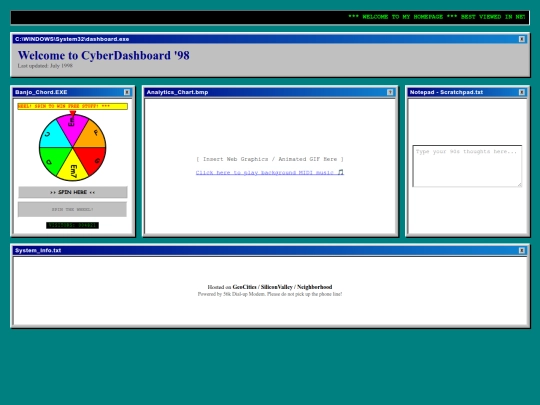Select the orange F wheel segment
Image resolution: width=540 pixels, height=405 pixels.
coord(92,136)
